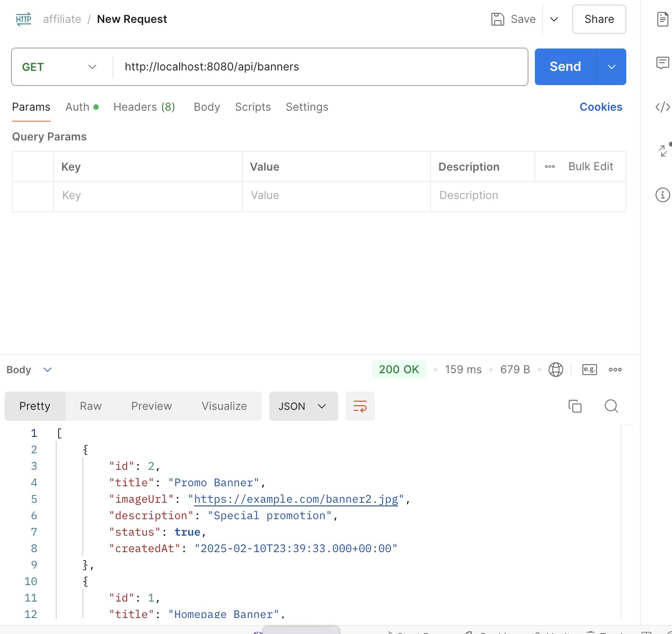Viewport: 672px width, 634px height.
Task: Click the status true value
Action: [187, 532]
